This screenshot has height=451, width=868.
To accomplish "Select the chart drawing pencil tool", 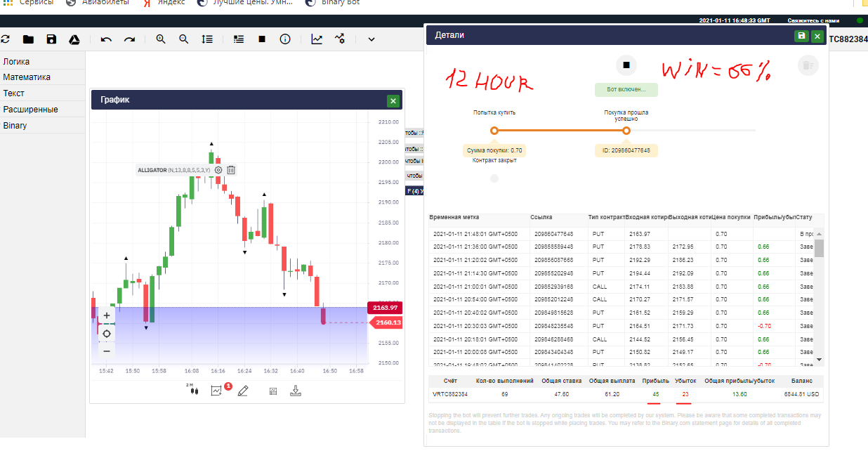I will pos(243,391).
